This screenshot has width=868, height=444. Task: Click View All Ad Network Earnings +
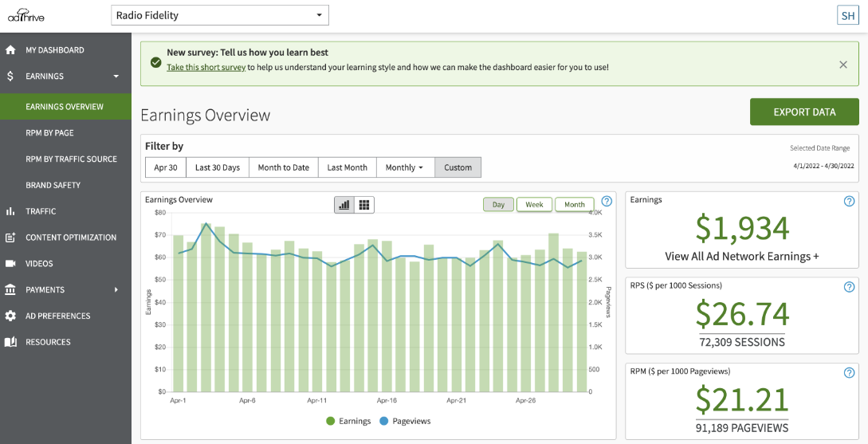742,256
